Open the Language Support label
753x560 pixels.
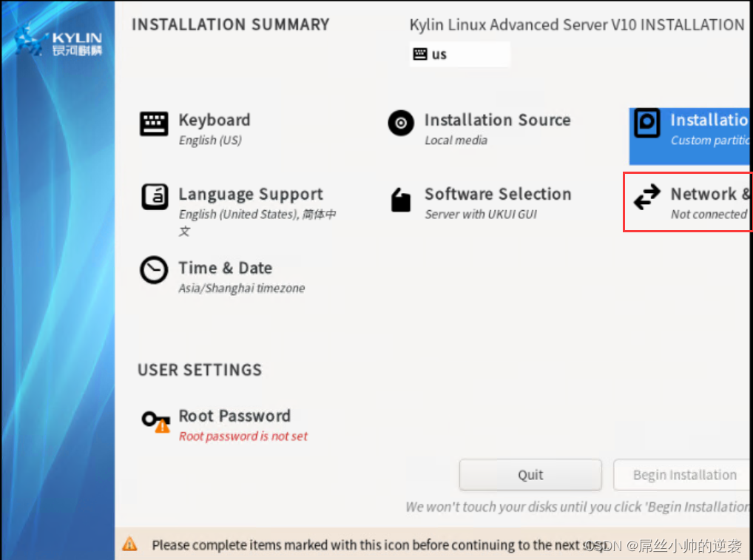click(251, 194)
